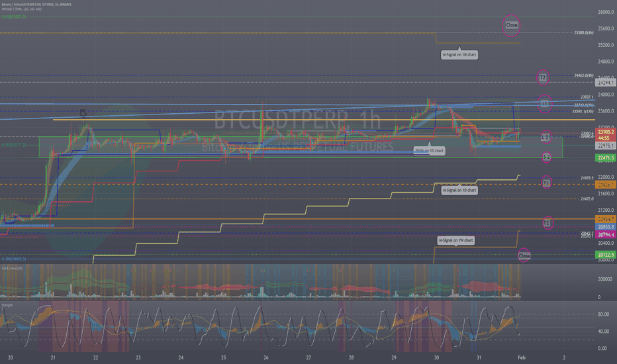Screen dimensions: 617x364
Task: Click the 25500.0(4h) level label
Action: click(584, 32)
